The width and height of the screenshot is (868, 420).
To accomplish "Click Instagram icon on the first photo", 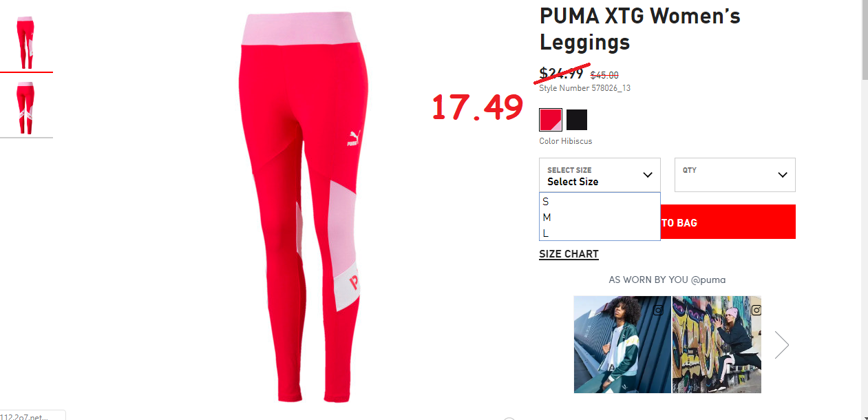I will tap(659, 310).
